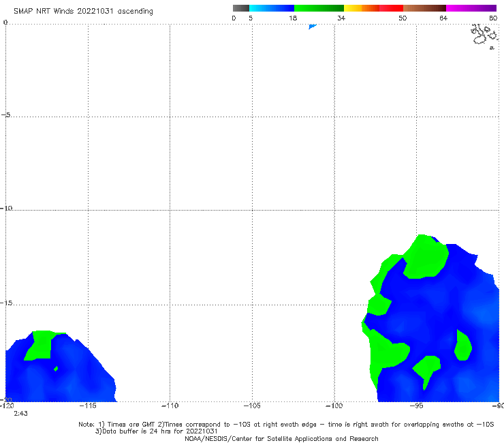Click the '-120' longitude axis label
The height and width of the screenshot is (443, 504).
click(7, 406)
